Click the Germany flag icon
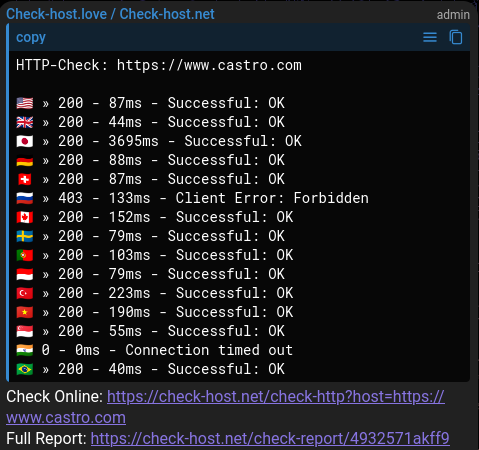The image size is (479, 450). click(x=25, y=160)
